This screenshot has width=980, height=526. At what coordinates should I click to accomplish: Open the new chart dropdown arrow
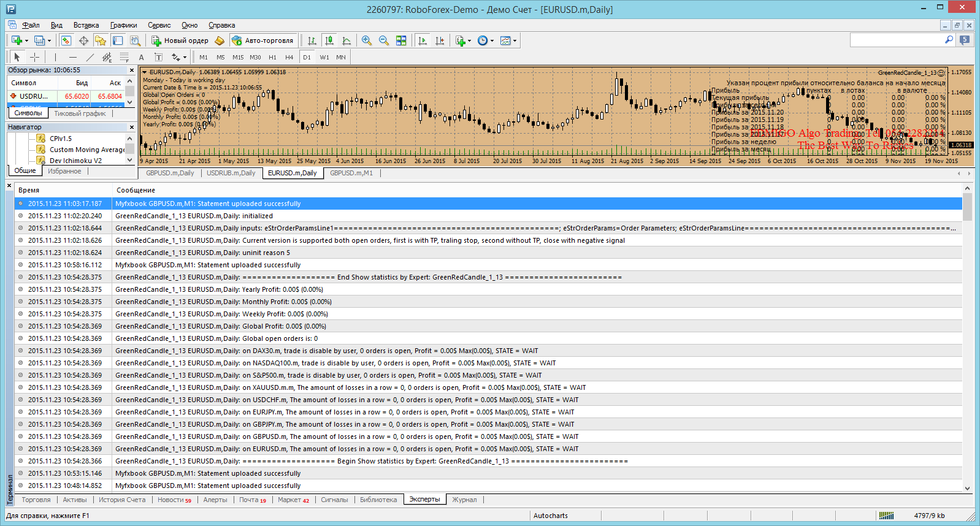[x=26, y=41]
